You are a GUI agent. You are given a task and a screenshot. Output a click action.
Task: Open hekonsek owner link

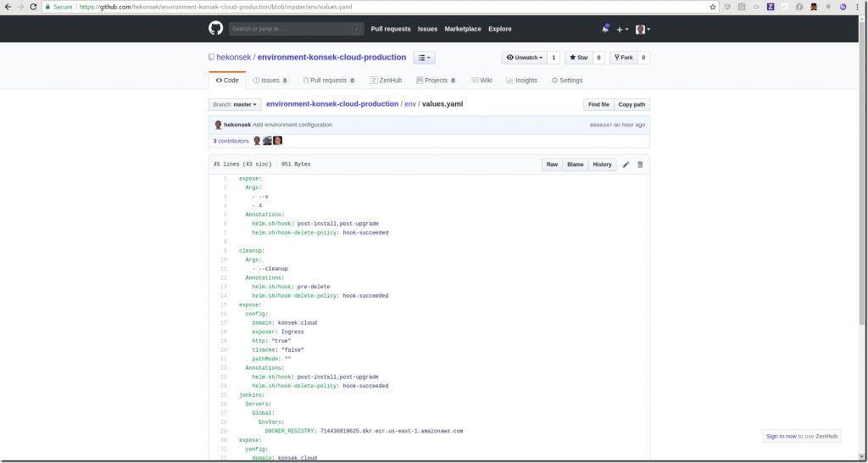pyautogui.click(x=234, y=57)
